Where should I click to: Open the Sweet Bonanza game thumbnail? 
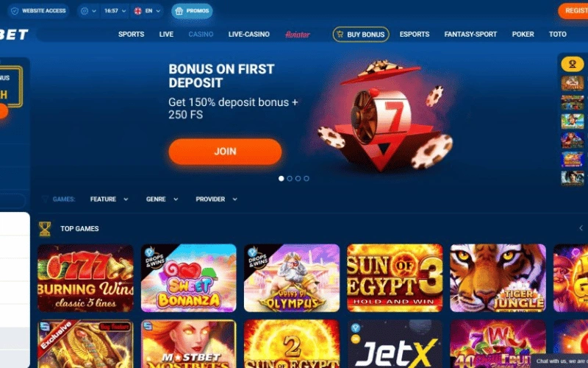[x=189, y=278]
